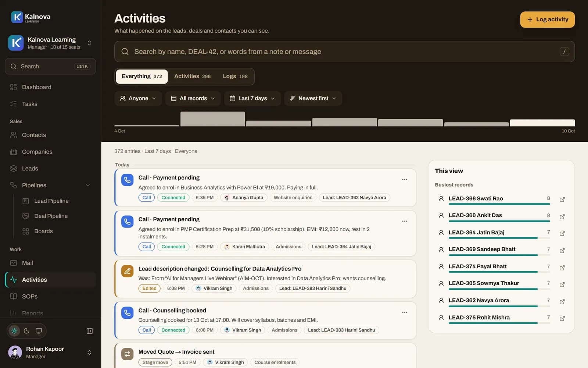Open Lead Pipeline
The image size is (588, 368).
[x=57, y=201]
